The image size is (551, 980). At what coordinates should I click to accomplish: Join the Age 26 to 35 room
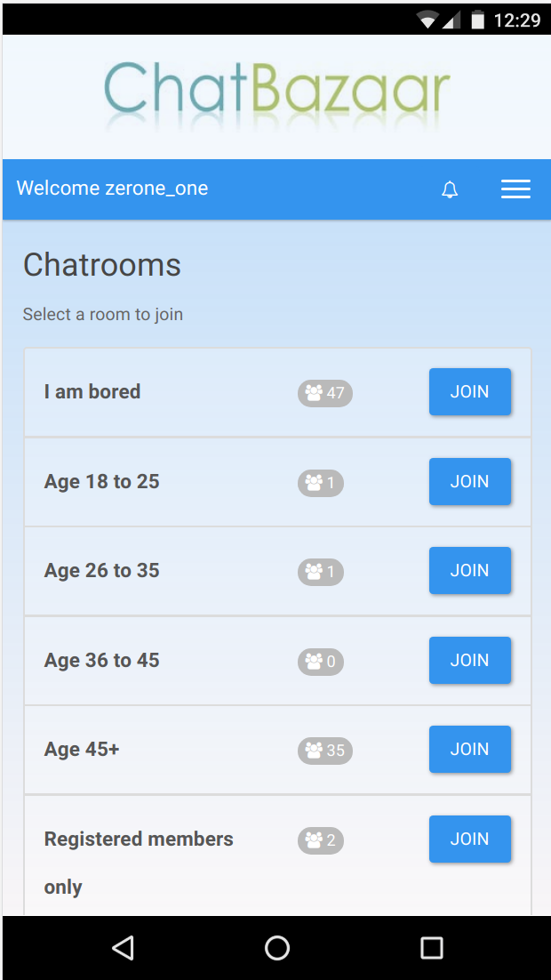coord(470,571)
